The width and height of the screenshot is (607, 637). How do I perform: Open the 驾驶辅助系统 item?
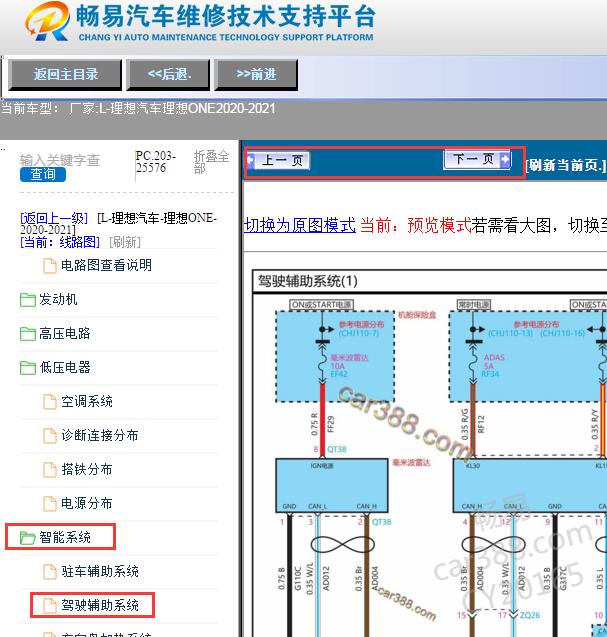click(100, 605)
